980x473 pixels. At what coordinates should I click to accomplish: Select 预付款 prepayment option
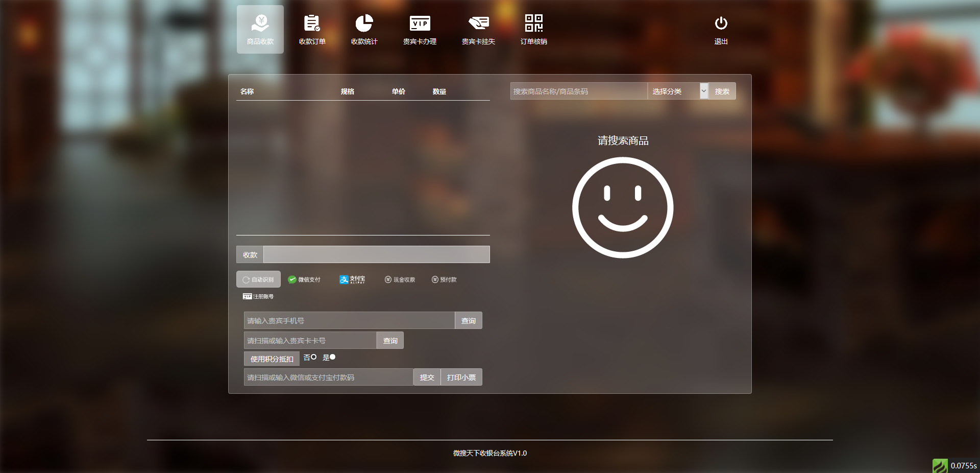[x=444, y=279]
